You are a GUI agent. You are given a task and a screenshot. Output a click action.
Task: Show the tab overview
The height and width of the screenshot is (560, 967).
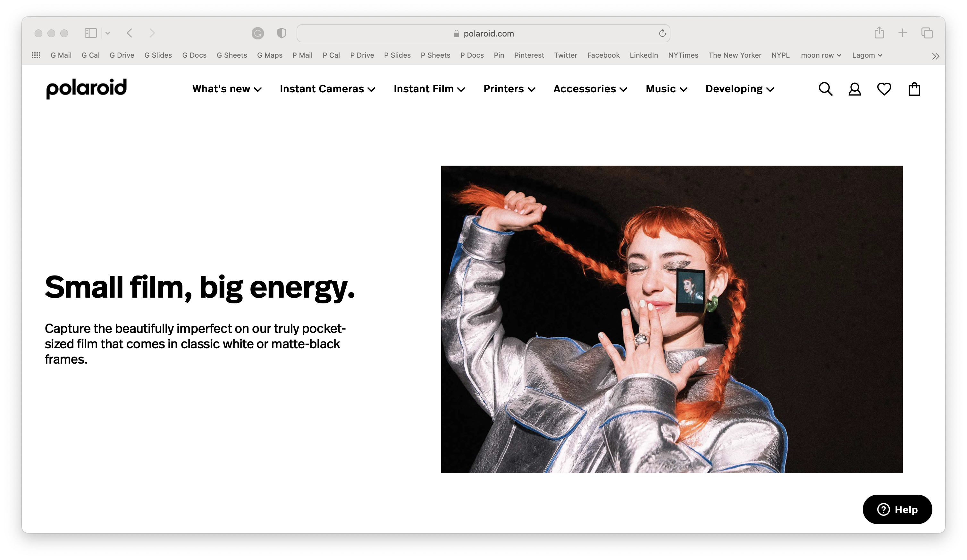[x=927, y=33]
